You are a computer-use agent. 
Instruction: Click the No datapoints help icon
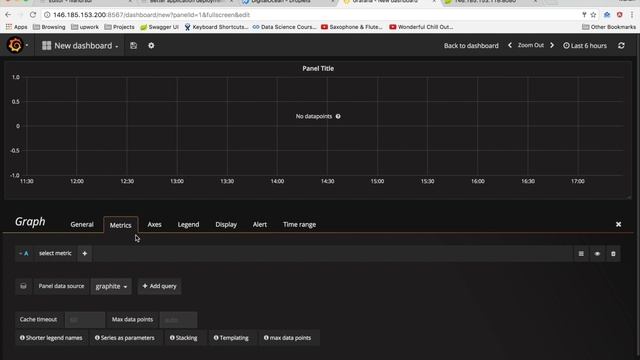point(338,116)
